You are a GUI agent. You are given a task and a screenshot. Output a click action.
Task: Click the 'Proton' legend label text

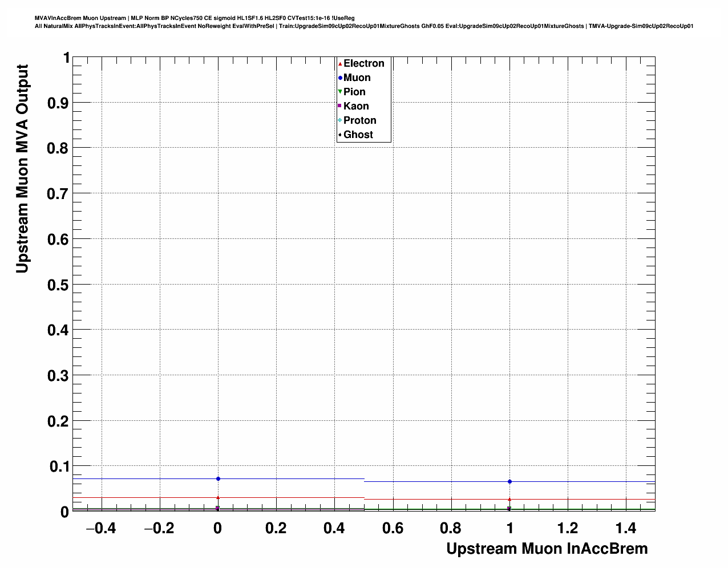point(359,120)
